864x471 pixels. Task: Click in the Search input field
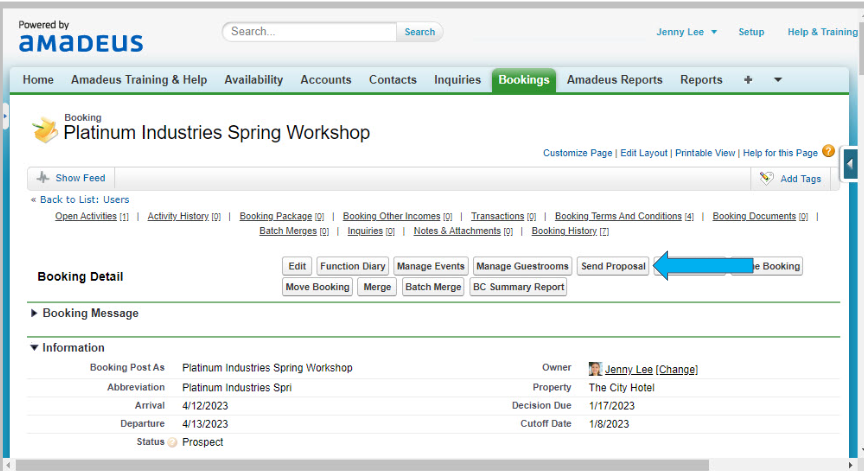pyautogui.click(x=310, y=31)
